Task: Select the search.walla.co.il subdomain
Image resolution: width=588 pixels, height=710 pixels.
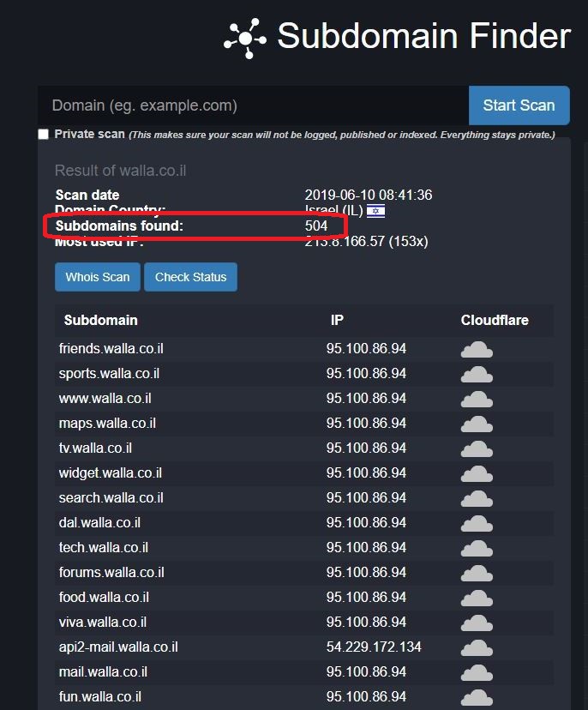Action: pos(111,498)
